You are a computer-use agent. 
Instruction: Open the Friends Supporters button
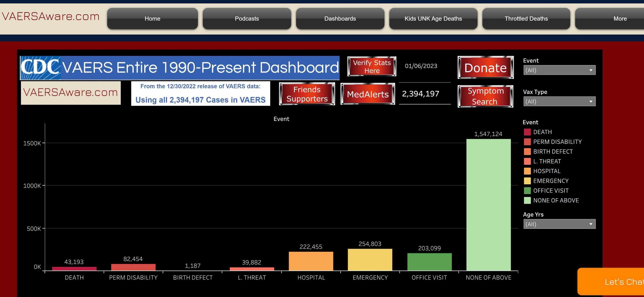tap(307, 94)
